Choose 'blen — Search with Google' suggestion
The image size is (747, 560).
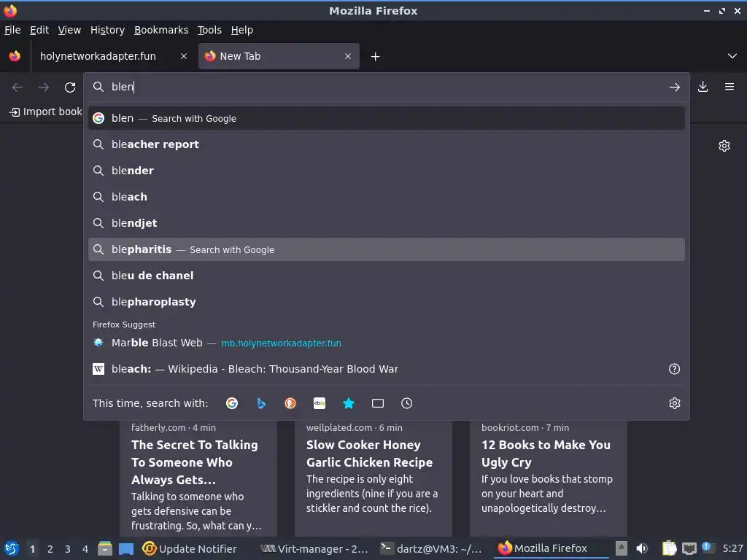pyautogui.click(x=387, y=118)
